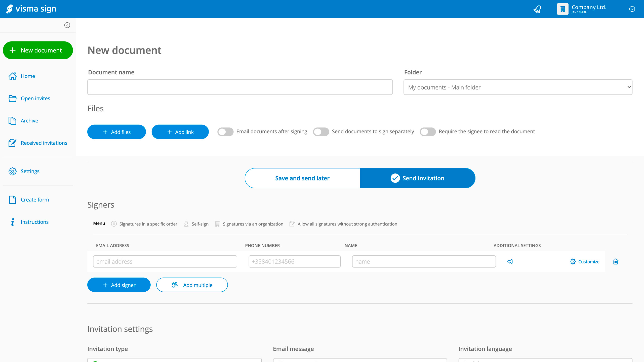The width and height of the screenshot is (644, 362).
Task: Click the Send invitation button
Action: (x=417, y=178)
